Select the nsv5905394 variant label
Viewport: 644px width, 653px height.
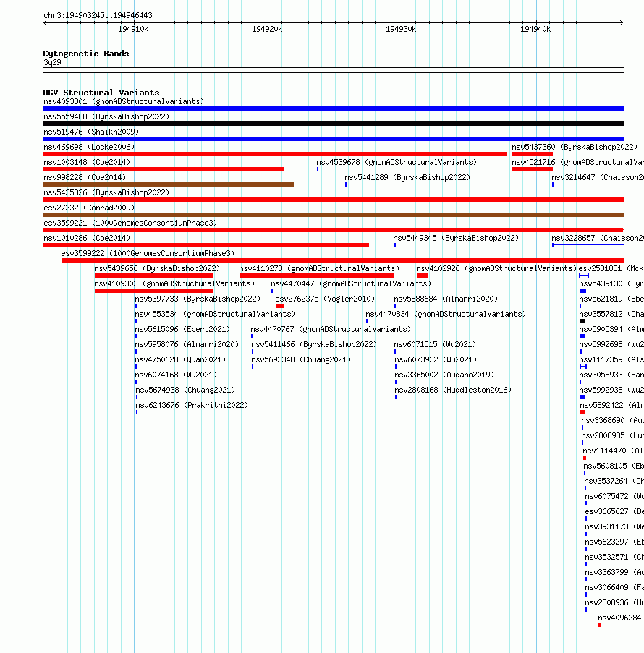click(x=611, y=330)
